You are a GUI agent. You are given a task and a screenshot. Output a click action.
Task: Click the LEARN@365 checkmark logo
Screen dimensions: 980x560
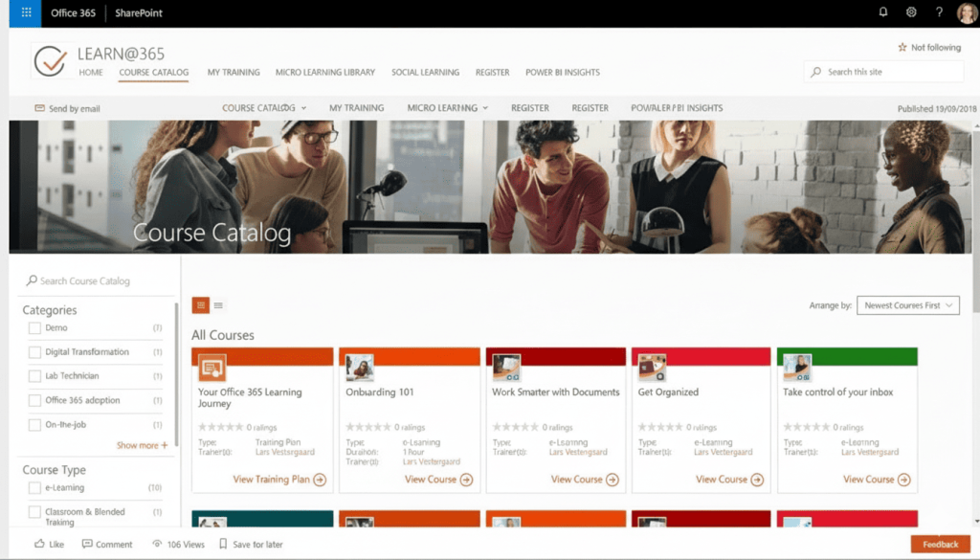pyautogui.click(x=50, y=61)
